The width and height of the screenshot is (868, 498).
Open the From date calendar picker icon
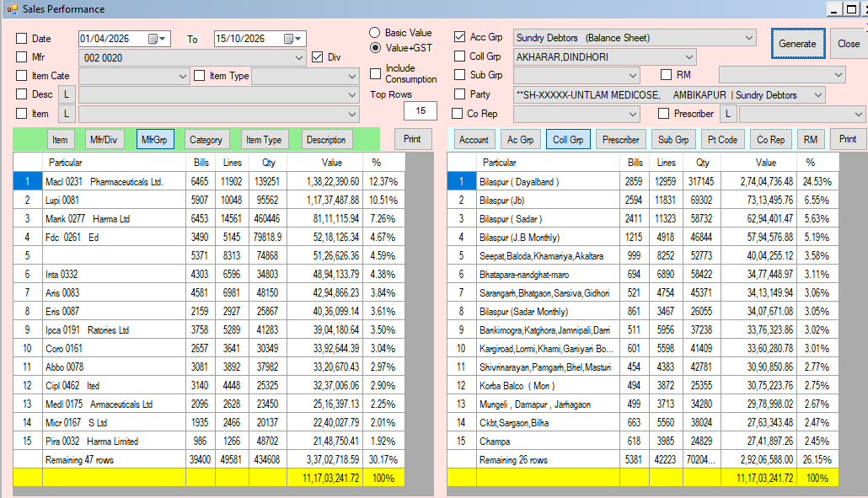pos(157,39)
